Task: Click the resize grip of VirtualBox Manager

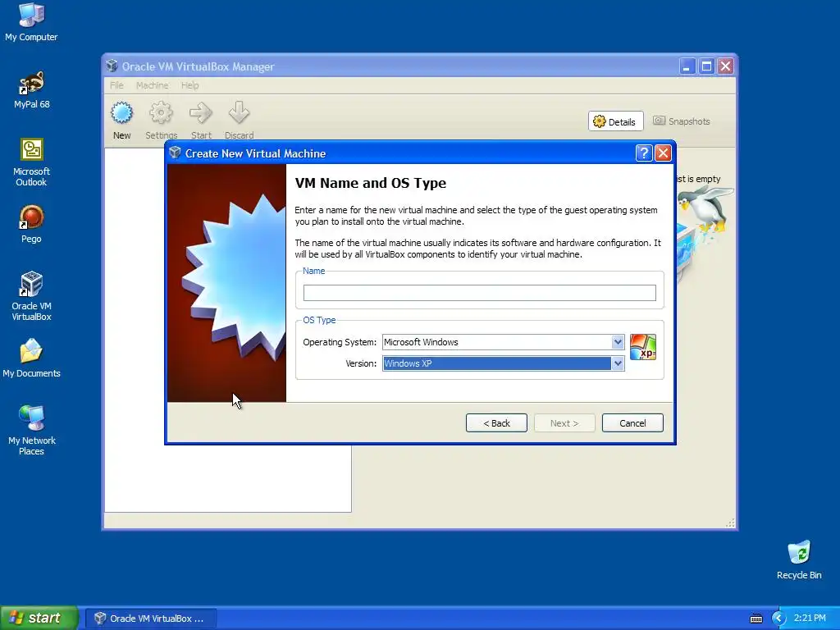Action: click(x=730, y=523)
